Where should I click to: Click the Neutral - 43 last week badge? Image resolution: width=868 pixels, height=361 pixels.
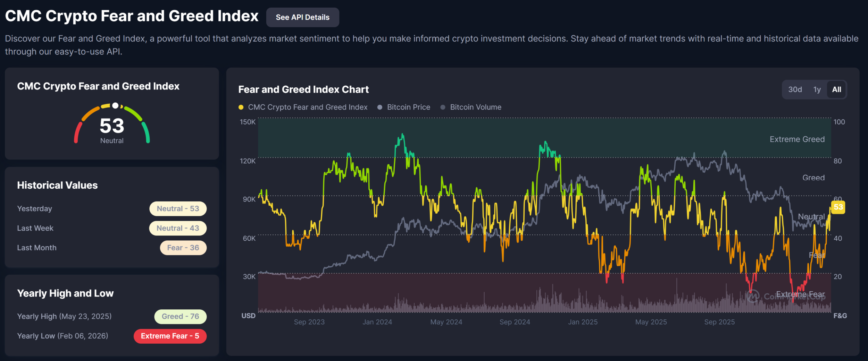click(x=178, y=228)
